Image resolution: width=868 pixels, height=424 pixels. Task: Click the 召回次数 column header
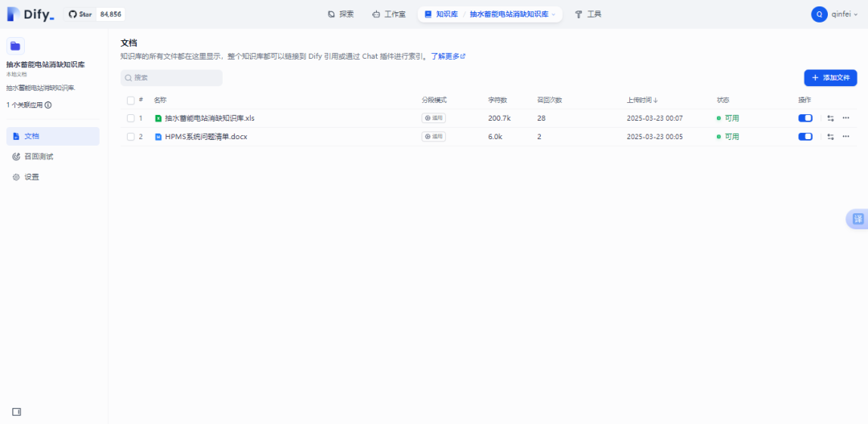(x=549, y=101)
